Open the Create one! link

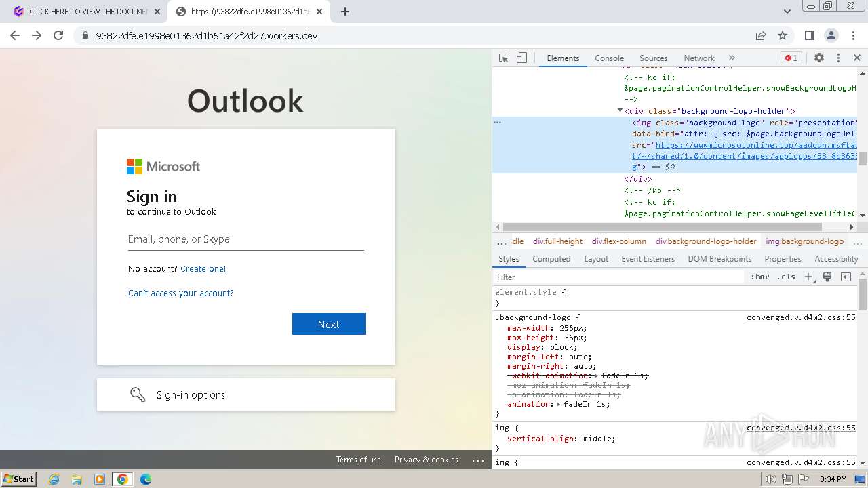pos(203,268)
